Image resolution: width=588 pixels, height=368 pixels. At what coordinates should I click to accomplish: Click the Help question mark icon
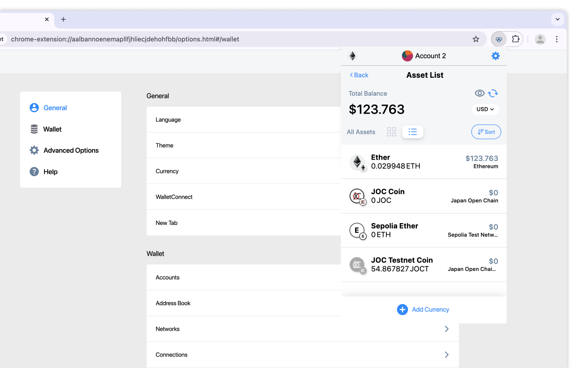pos(34,172)
